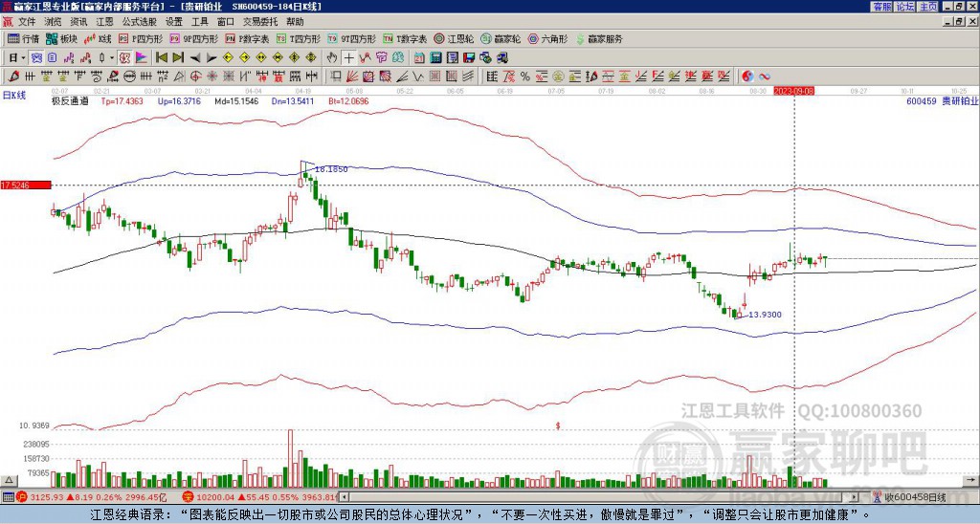Switch to K线 chart view
This screenshot has width=980, height=524.
point(99,38)
